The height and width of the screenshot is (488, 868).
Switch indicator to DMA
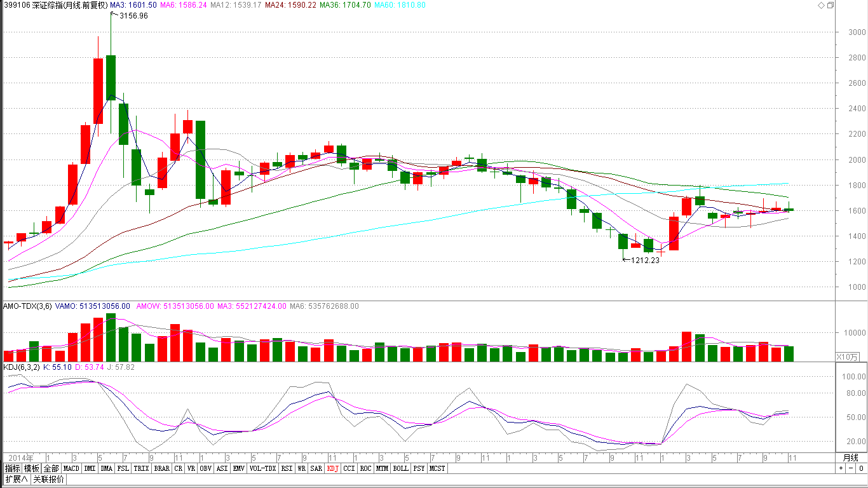[107, 468]
